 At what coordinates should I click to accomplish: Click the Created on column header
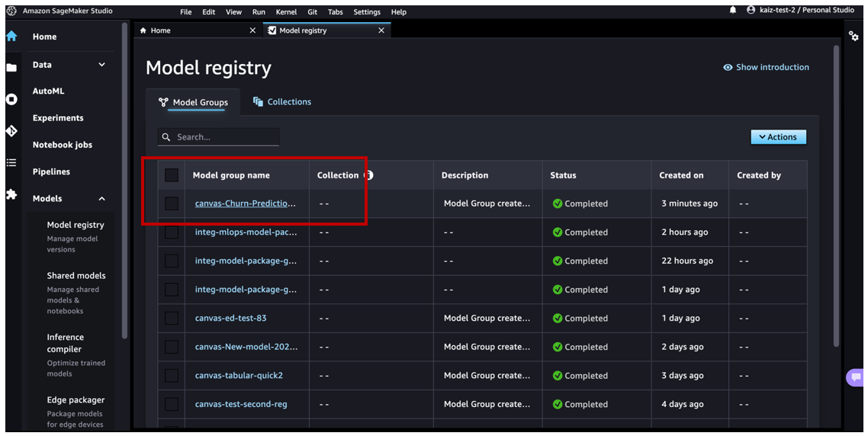point(681,175)
